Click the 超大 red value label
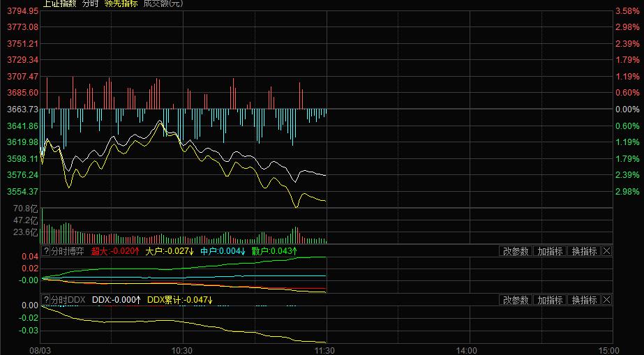The width and height of the screenshot is (644, 355). (115, 251)
